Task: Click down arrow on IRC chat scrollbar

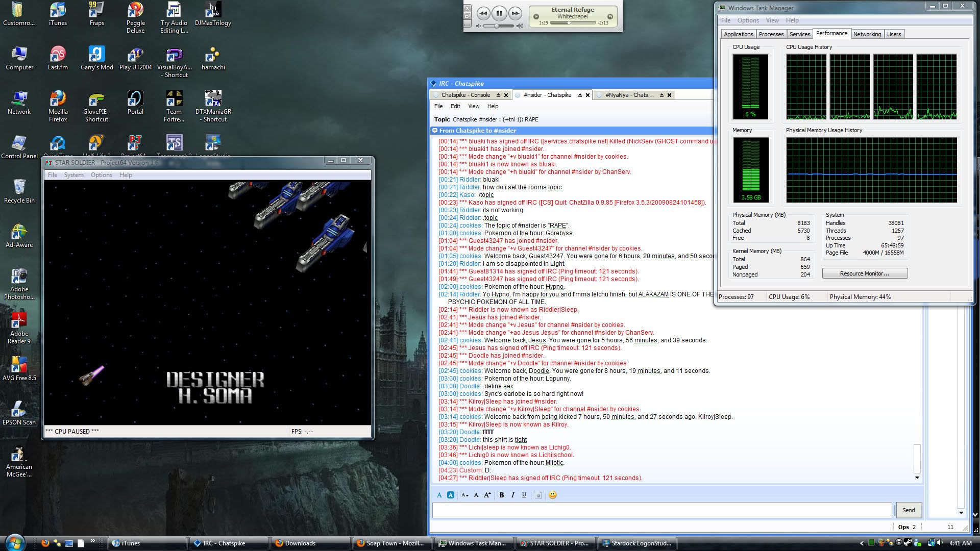Action: pos(917,478)
